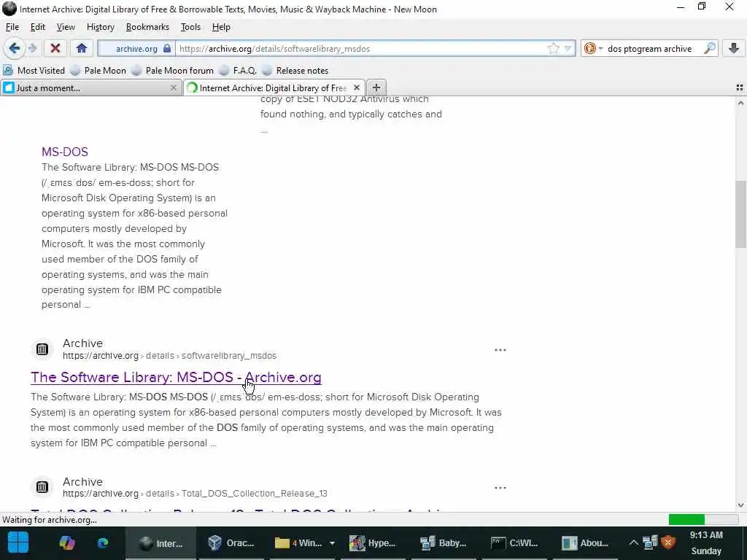Open the View menu

66,27
